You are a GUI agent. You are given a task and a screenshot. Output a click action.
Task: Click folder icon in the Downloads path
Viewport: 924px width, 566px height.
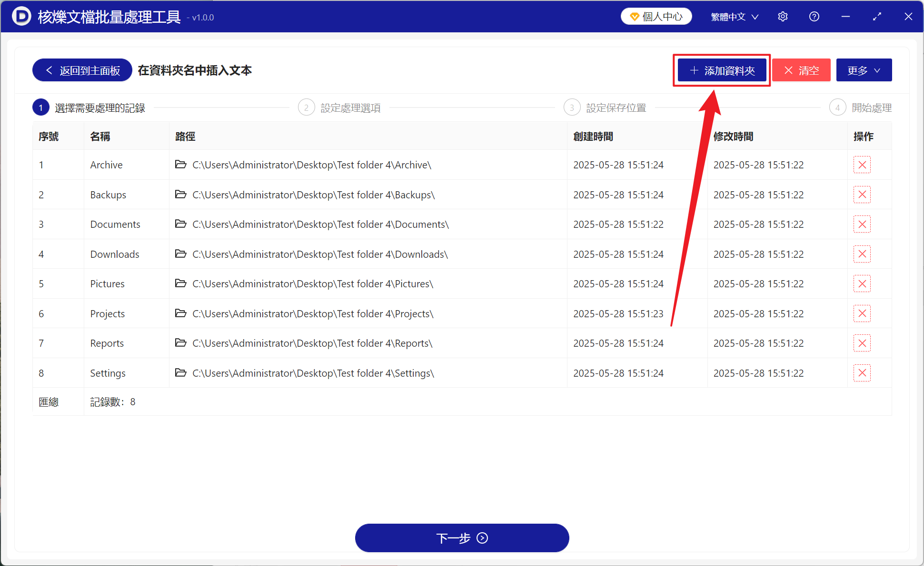(x=180, y=254)
